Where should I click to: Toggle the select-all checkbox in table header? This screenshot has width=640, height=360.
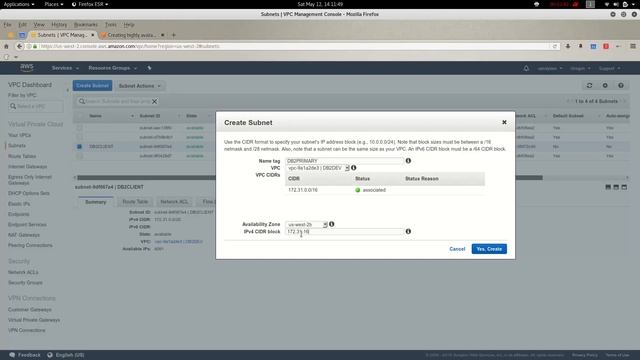(x=80, y=116)
